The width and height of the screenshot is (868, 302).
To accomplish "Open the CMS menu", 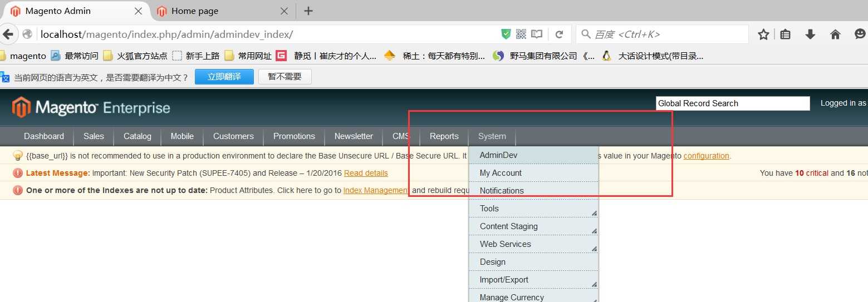I will (x=401, y=136).
